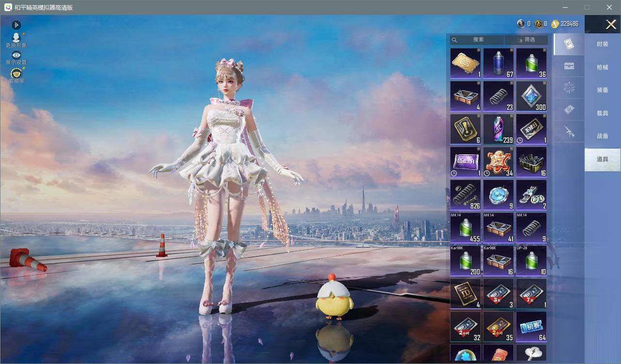
Task: Select the rifle category icon in sidebar
Action: tap(569, 132)
